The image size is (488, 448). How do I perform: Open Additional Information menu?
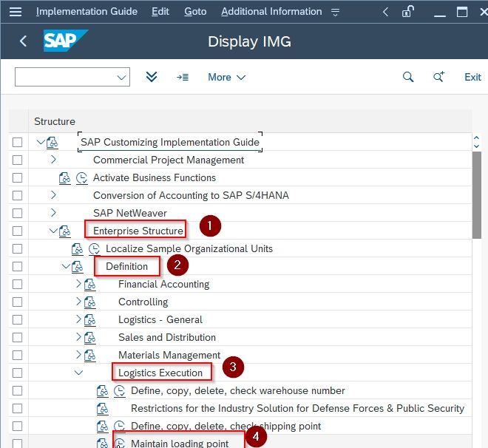point(271,12)
